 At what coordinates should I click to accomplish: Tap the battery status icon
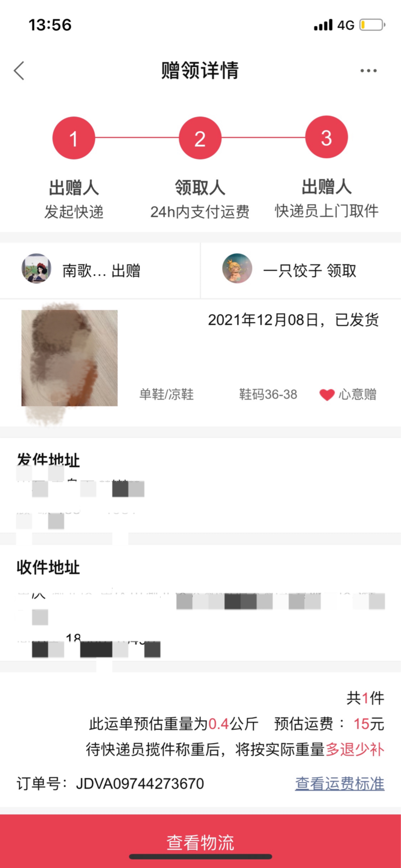372,25
